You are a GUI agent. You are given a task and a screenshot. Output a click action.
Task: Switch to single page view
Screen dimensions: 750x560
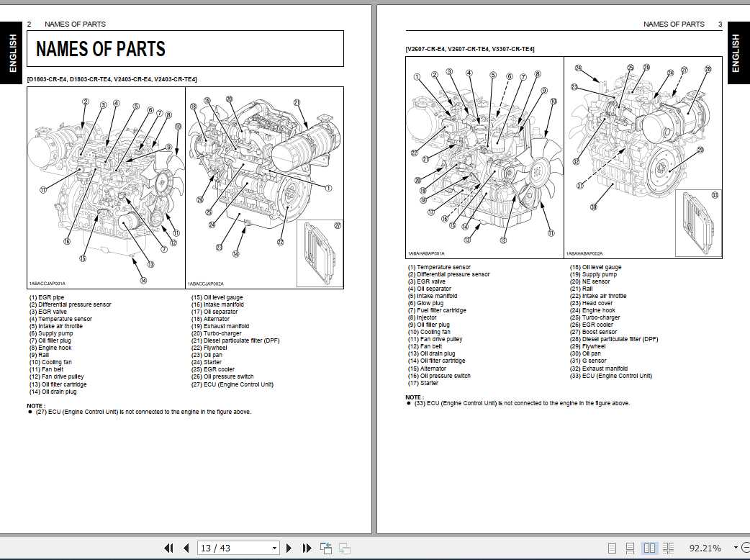pos(613,548)
